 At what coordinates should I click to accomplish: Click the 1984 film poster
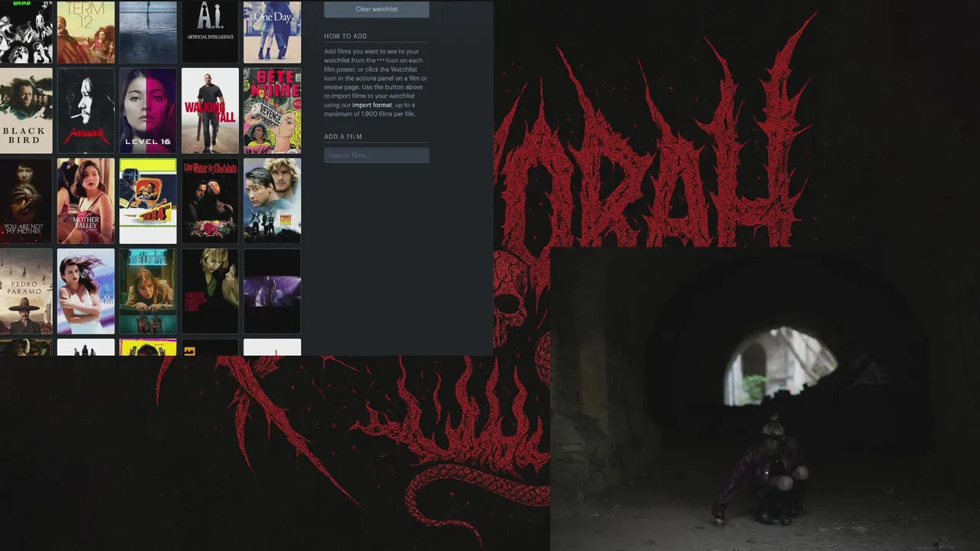(x=148, y=201)
